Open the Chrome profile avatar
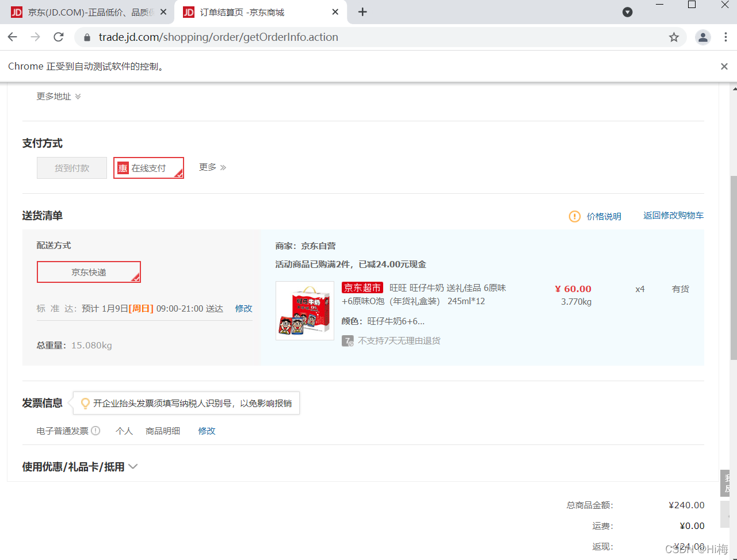Image resolution: width=737 pixels, height=560 pixels. [703, 37]
